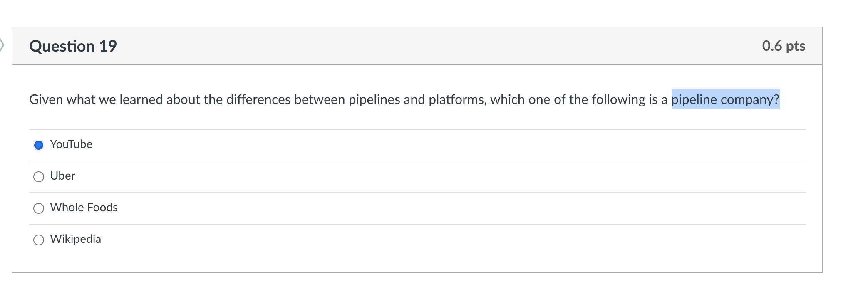The width and height of the screenshot is (868, 287).
Task: Click the divider between YouTube and Uber
Action: point(416,161)
